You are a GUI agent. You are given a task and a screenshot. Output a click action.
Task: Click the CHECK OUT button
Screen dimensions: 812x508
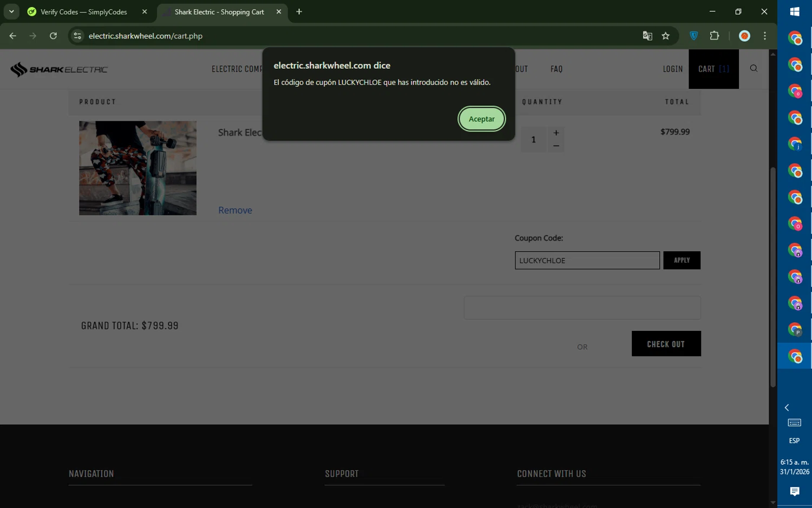666,344
